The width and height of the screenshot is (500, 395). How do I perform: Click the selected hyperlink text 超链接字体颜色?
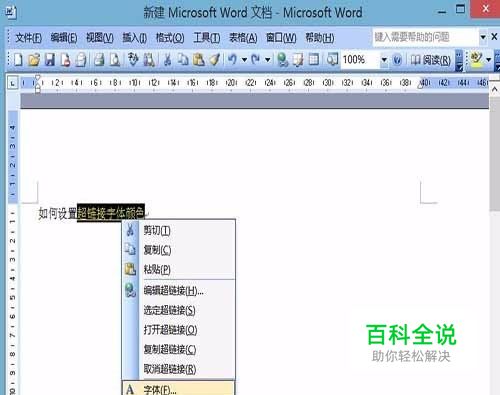(111, 212)
